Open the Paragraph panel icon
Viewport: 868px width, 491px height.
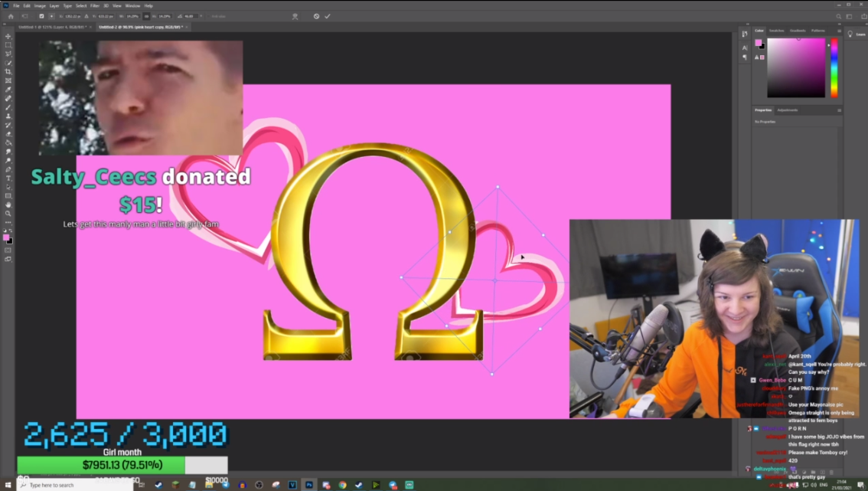tap(745, 57)
